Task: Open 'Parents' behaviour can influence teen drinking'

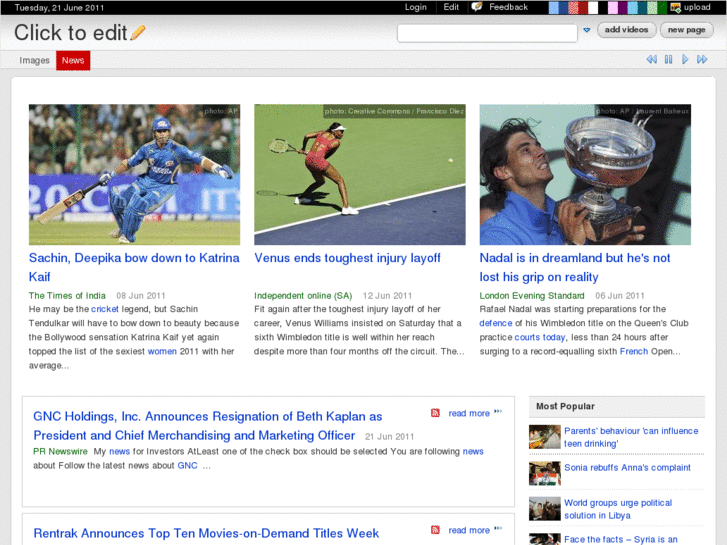Action: click(631, 437)
